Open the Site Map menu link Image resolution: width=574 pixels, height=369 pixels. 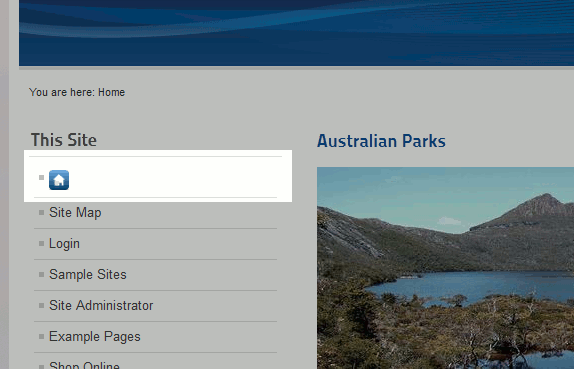tap(75, 213)
